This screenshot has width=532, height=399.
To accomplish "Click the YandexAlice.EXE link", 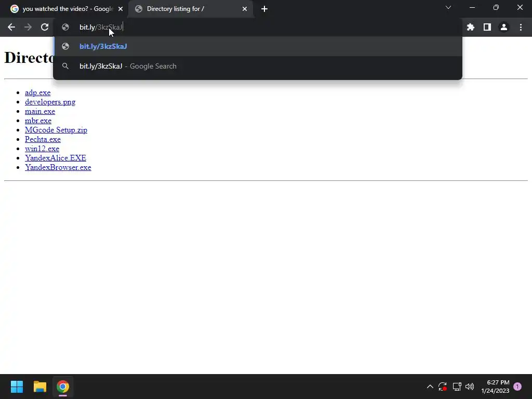I will (x=55, y=158).
